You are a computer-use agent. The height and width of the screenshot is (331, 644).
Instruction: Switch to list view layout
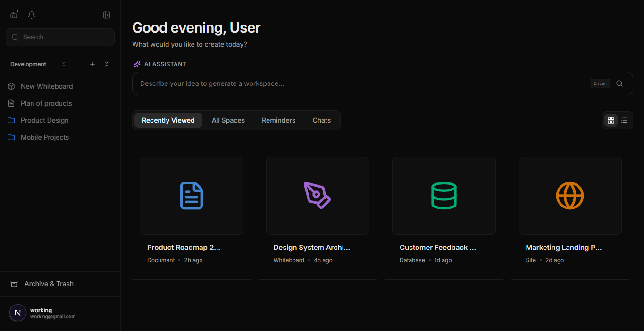[x=624, y=120]
